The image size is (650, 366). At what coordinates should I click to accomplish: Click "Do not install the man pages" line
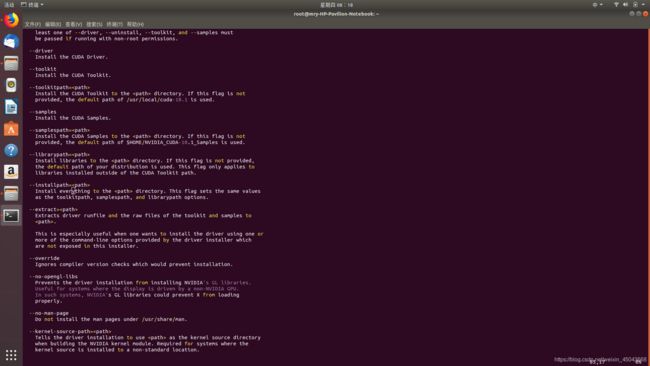(x=111, y=319)
